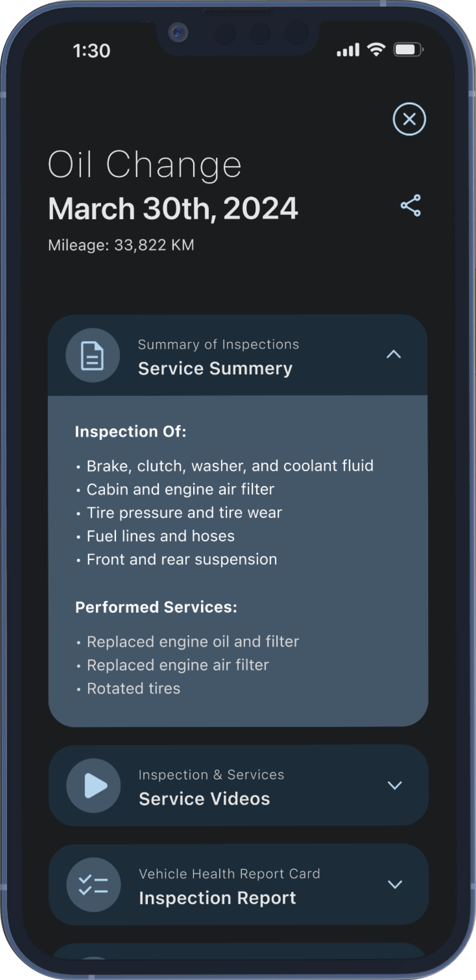
Task: Tap the battery indicator in the status bar
Action: [x=408, y=50]
